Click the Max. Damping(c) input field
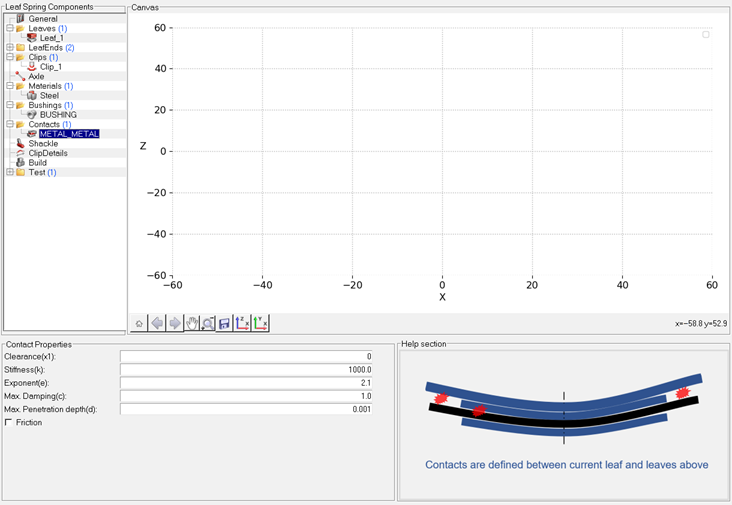 pyautogui.click(x=246, y=396)
